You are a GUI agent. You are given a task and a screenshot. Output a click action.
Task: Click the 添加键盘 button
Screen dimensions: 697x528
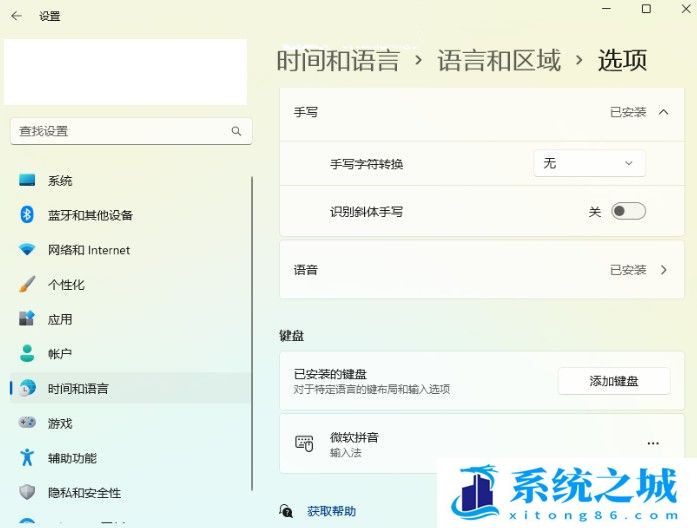coord(614,381)
